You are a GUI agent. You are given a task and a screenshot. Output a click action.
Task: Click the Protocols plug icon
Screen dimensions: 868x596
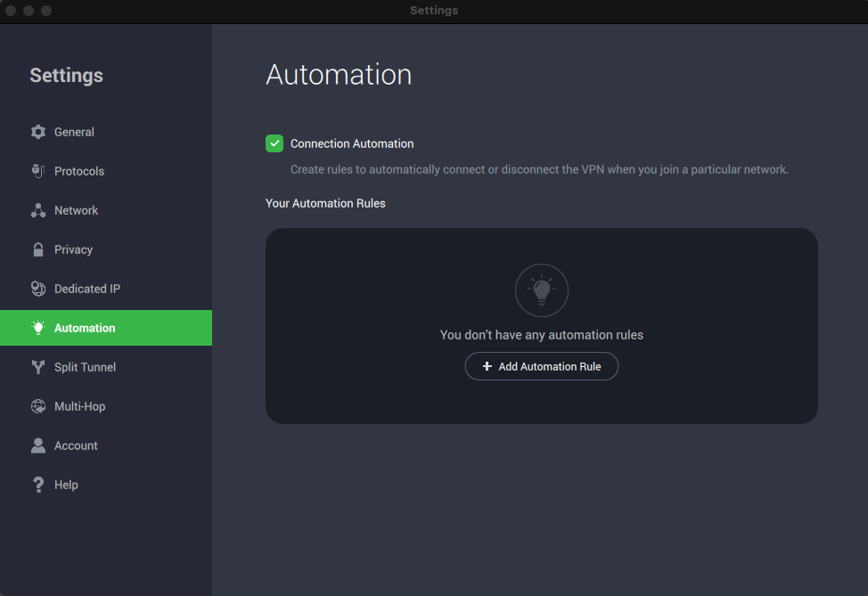[x=38, y=171]
